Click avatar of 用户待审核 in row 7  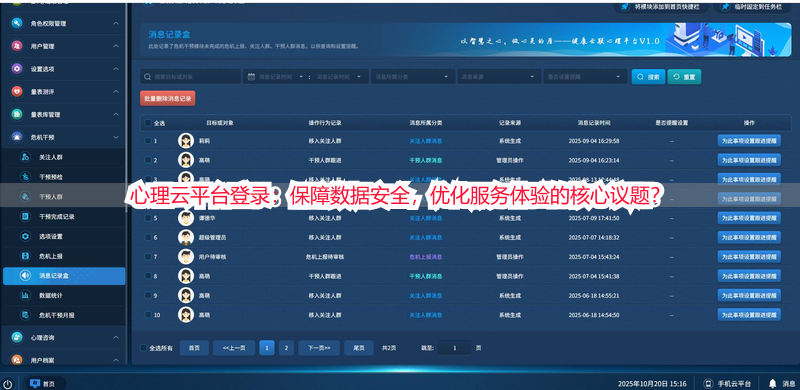pos(186,257)
